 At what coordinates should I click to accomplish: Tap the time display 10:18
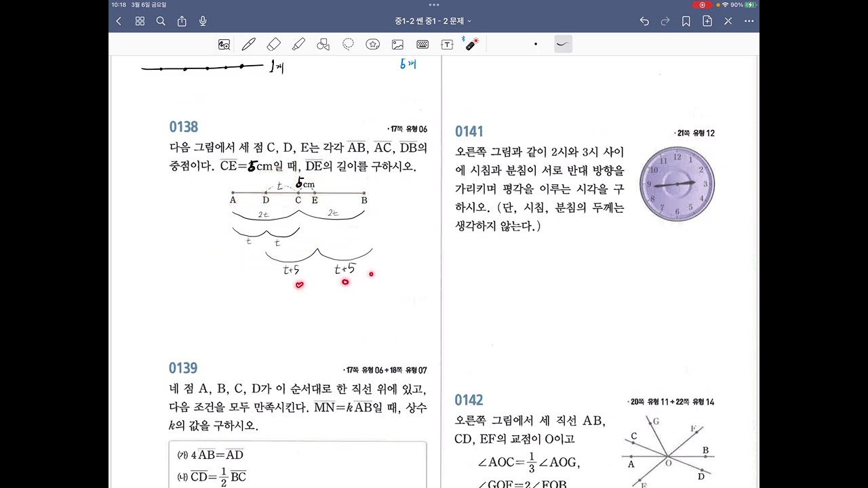pyautogui.click(x=118, y=5)
